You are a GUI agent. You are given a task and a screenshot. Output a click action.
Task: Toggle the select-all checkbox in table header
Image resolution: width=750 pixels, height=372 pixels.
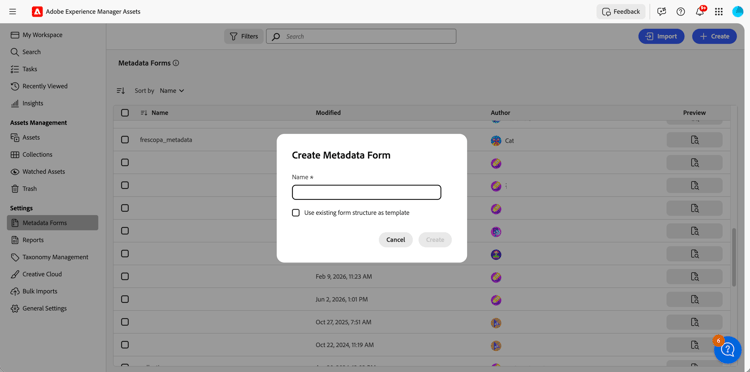pyautogui.click(x=125, y=113)
